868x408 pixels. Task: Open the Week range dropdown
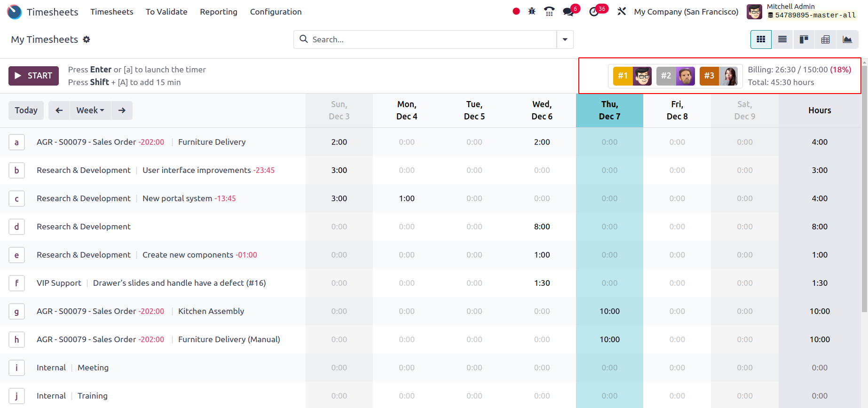coord(90,110)
